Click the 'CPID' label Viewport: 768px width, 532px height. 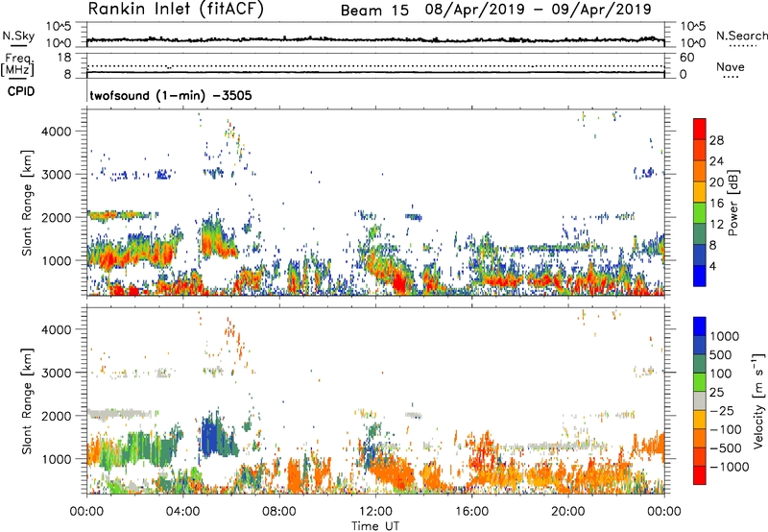[x=21, y=91]
